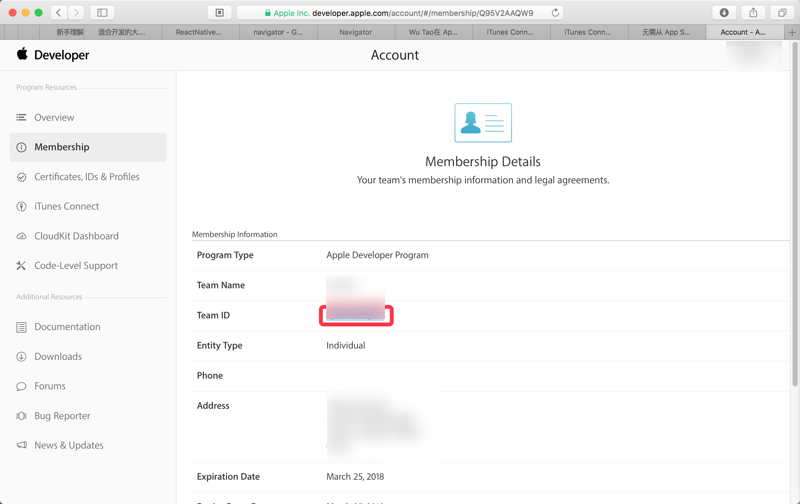Click the iTunes Connect icon in sidebar

click(21, 207)
